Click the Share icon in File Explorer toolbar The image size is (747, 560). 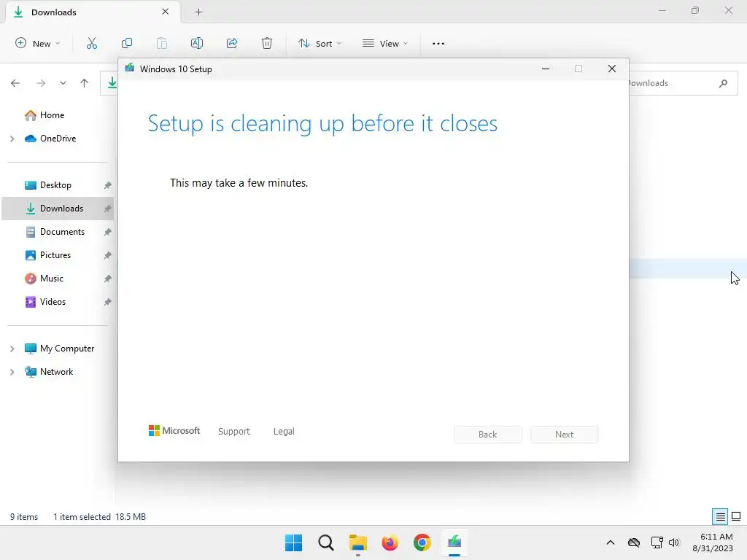(232, 43)
